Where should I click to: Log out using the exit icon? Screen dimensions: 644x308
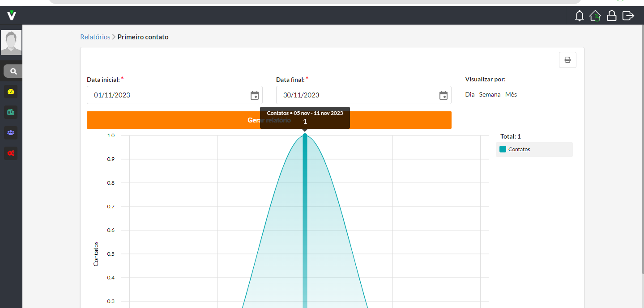[x=628, y=16]
